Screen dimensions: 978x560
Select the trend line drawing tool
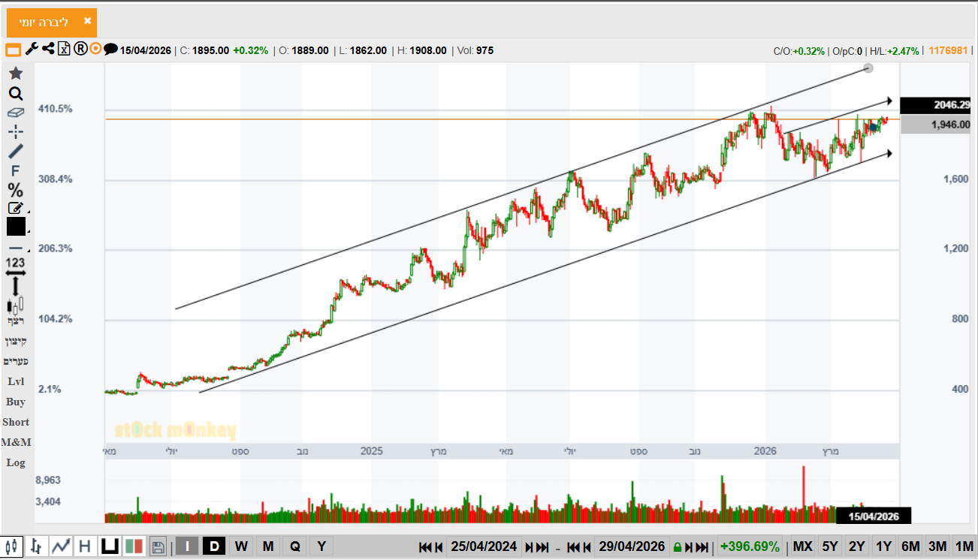pos(16,151)
